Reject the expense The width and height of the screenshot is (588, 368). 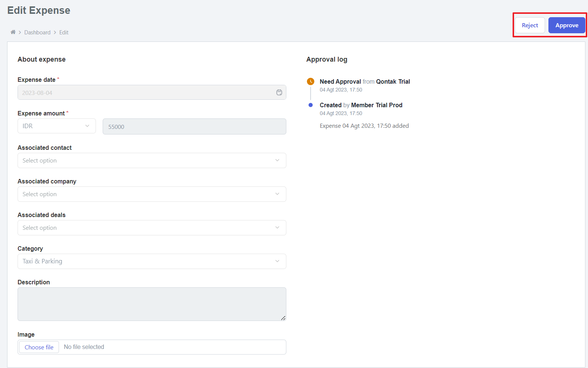point(530,25)
